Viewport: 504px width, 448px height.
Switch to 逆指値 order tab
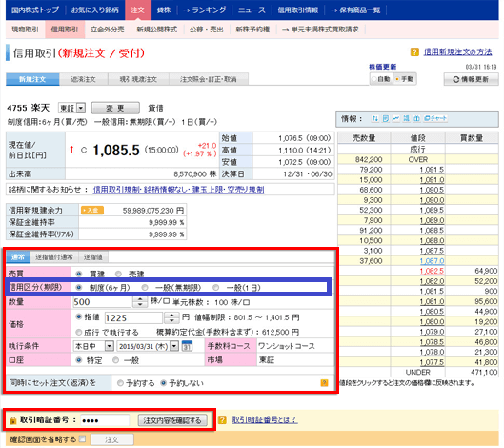(x=93, y=256)
